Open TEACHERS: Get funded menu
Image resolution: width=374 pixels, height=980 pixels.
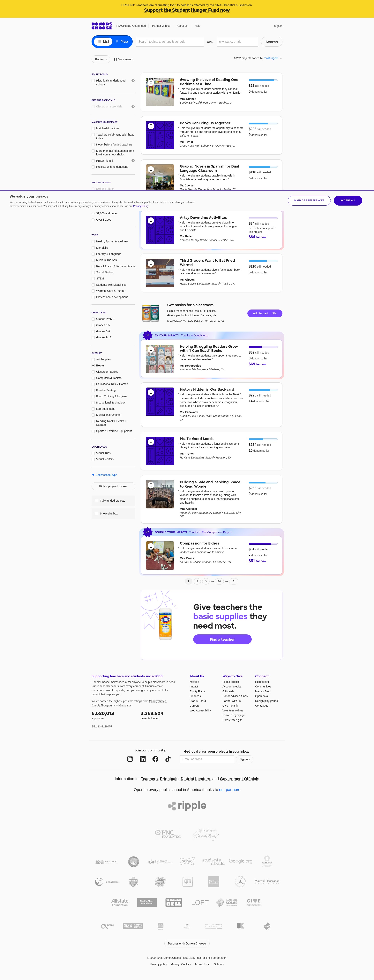131,26
